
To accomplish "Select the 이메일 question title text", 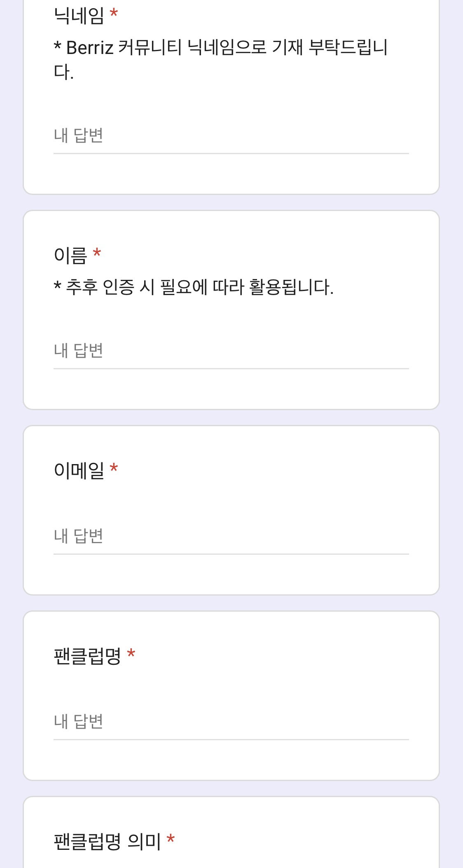I will click(x=79, y=470).
